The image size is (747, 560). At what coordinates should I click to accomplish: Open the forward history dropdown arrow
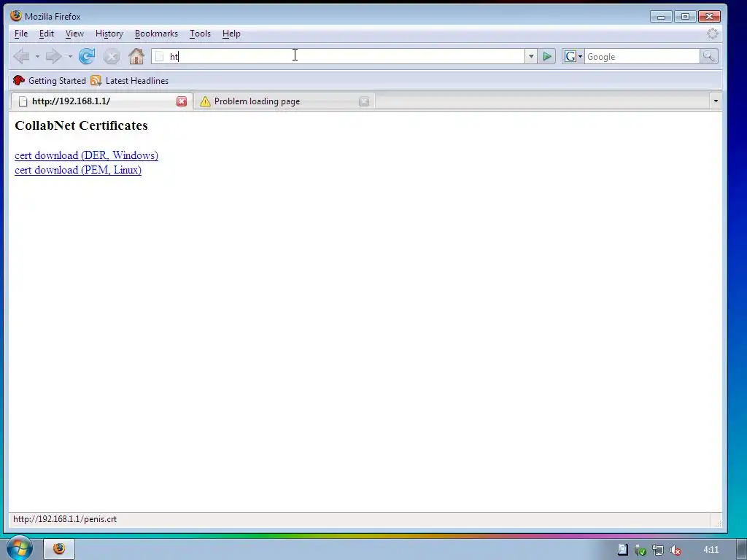pos(70,57)
